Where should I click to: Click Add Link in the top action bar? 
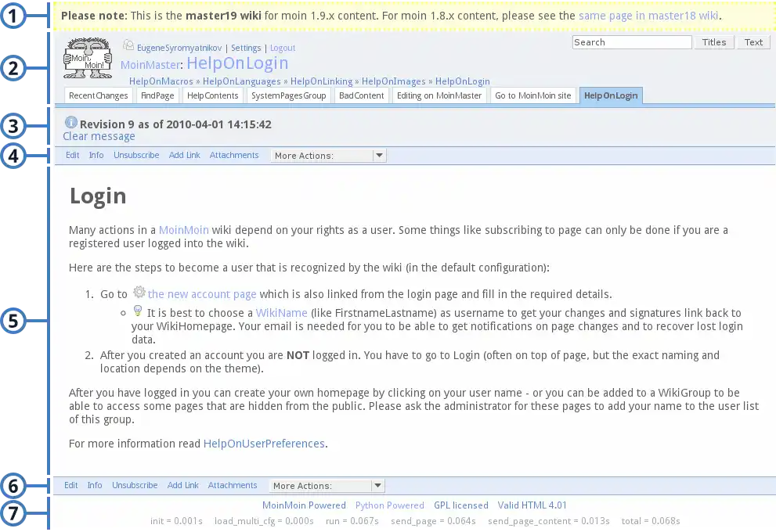pos(185,155)
